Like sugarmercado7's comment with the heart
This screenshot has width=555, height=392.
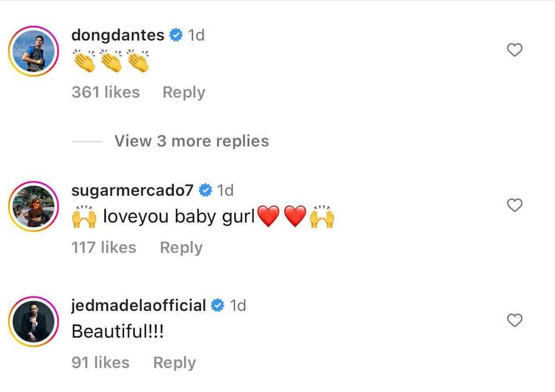tap(515, 205)
